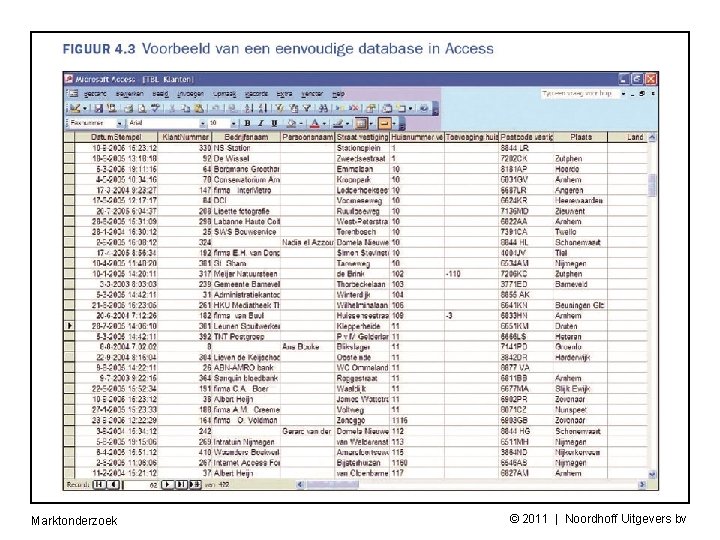
Task: Open the Invoegen menu
Action: [x=190, y=94]
